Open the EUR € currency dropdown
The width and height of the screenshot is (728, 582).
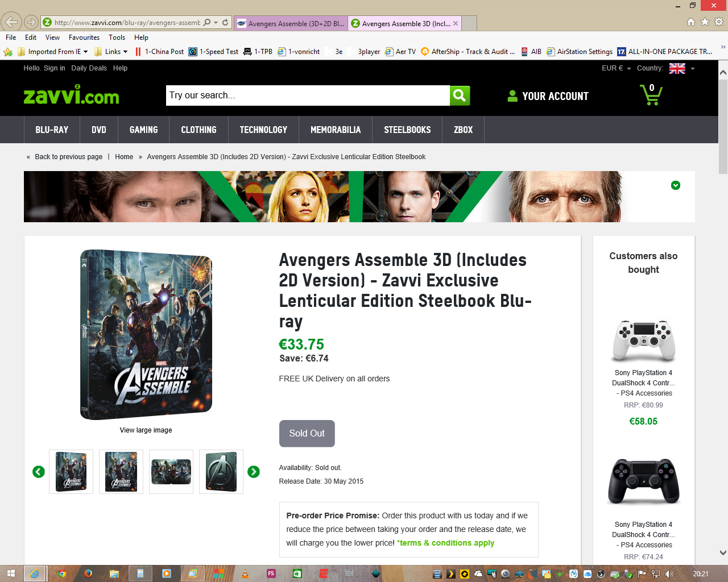[x=617, y=68]
